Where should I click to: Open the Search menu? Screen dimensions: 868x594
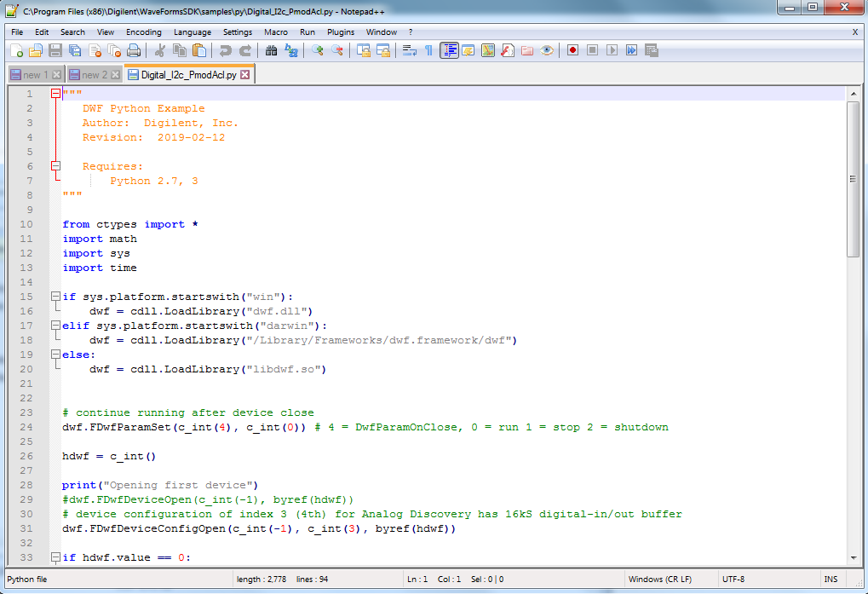(x=72, y=32)
